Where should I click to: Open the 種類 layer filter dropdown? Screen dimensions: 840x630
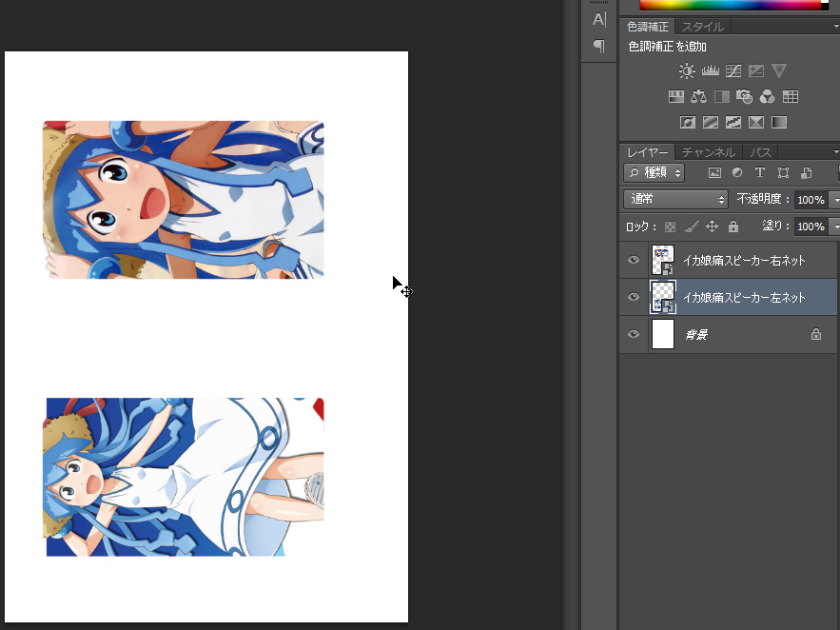click(654, 172)
